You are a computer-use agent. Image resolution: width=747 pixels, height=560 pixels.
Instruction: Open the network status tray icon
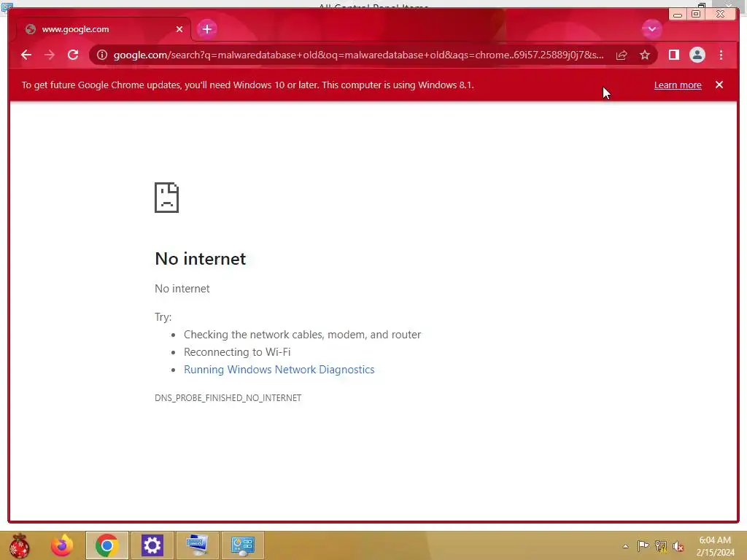[661, 546]
